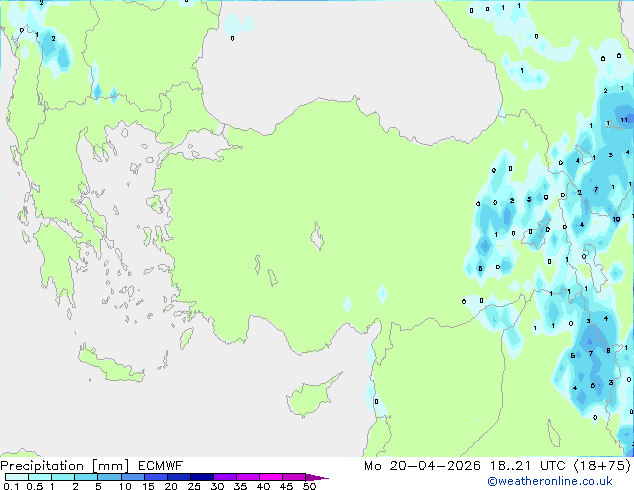Viewport: 634px width, 490px height.
Task: Click the 'ECMWF' model label
Action: [x=161, y=466]
